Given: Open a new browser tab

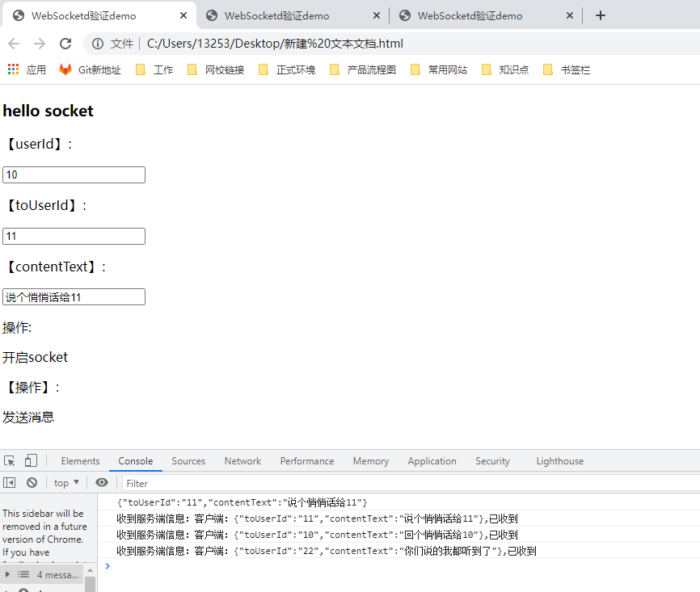Looking at the screenshot, I should [x=601, y=15].
